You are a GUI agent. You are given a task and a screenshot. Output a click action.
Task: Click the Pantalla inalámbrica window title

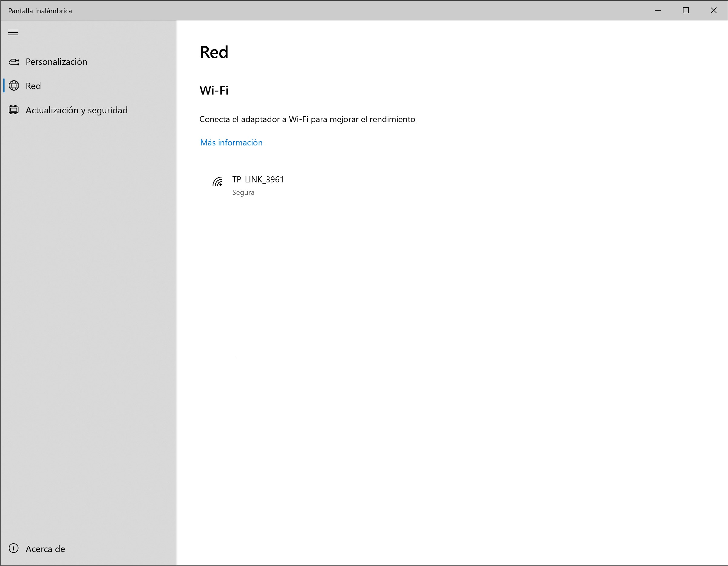coord(40,11)
